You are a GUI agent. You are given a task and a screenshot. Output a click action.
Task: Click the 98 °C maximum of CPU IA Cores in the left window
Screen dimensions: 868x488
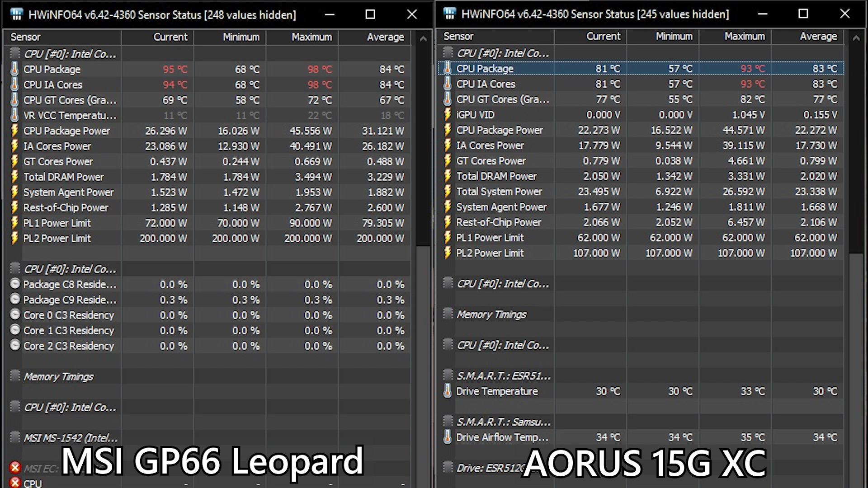click(x=319, y=84)
